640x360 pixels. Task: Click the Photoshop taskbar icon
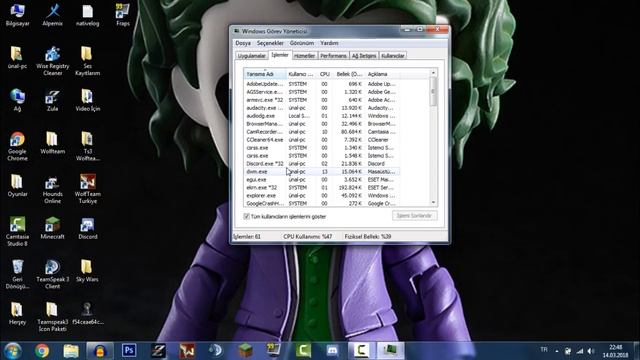pyautogui.click(x=129, y=351)
